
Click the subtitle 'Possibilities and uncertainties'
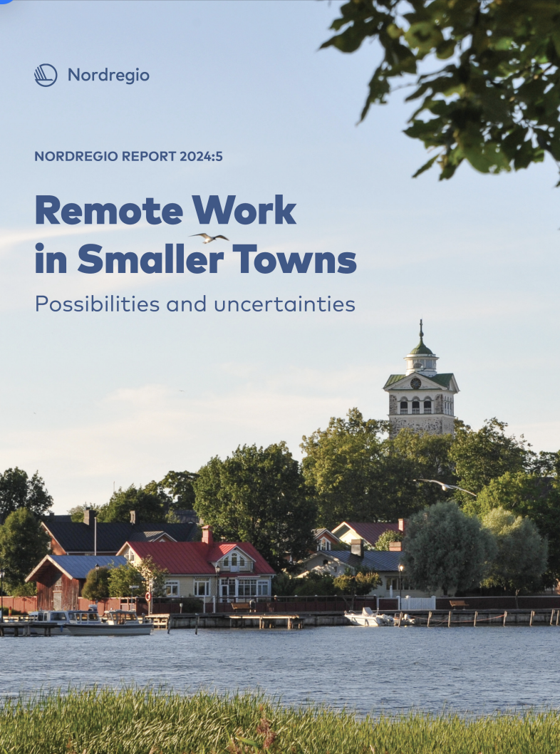(195, 304)
